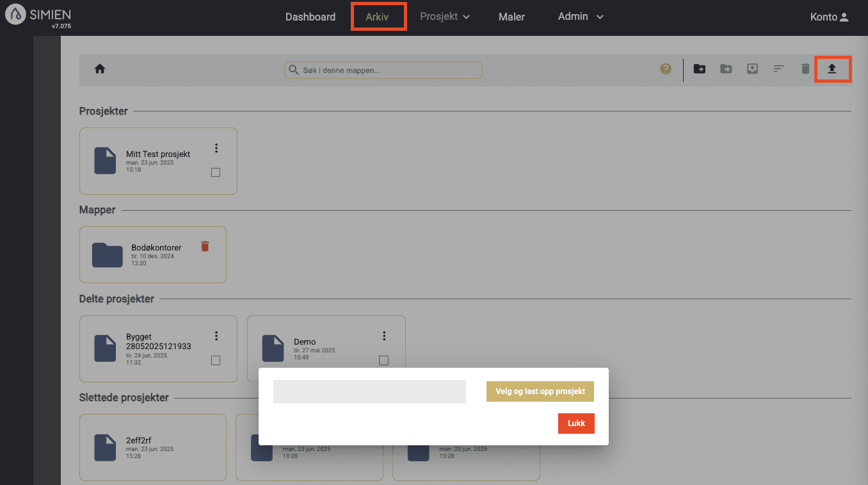Select the Bodøkontorer folder name

(156, 247)
